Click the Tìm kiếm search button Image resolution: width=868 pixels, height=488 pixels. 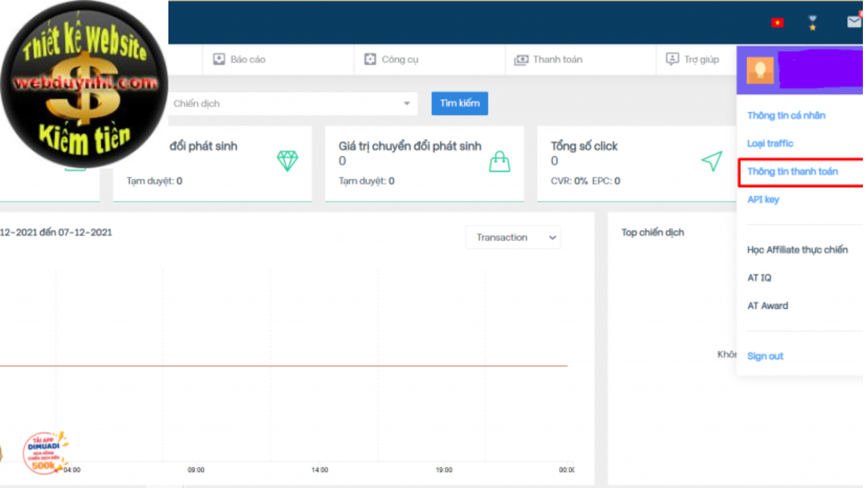coord(459,103)
